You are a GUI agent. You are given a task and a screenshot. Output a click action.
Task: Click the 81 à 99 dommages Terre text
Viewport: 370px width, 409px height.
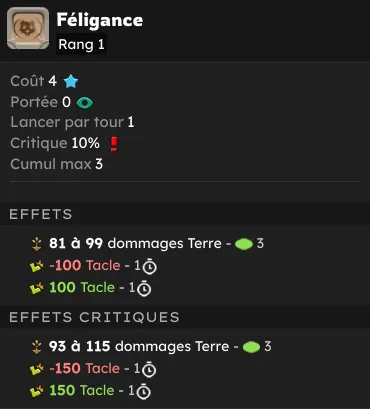coord(135,244)
